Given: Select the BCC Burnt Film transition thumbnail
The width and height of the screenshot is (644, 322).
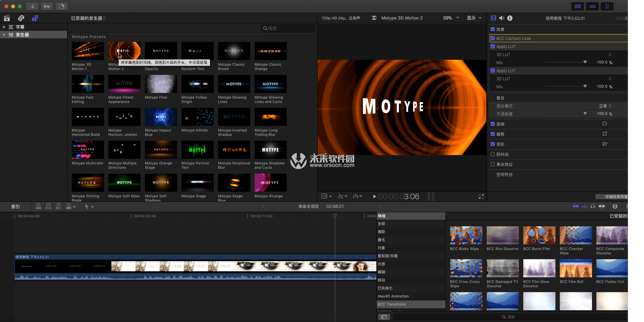Looking at the screenshot, I should point(539,235).
